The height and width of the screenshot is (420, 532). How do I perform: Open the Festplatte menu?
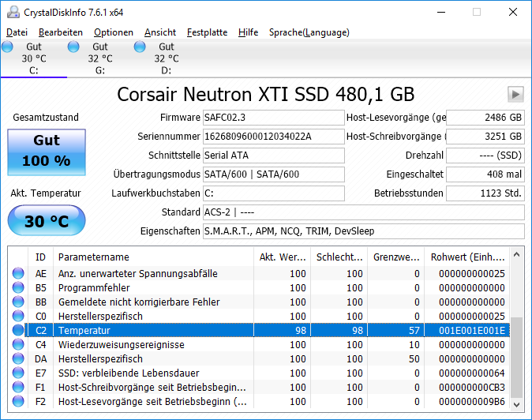point(208,32)
